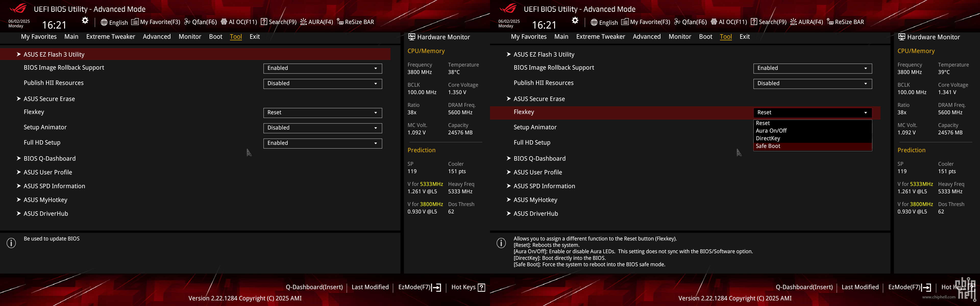
Task: Open Publish HII Resources dropdown, left screen
Action: [x=323, y=84]
